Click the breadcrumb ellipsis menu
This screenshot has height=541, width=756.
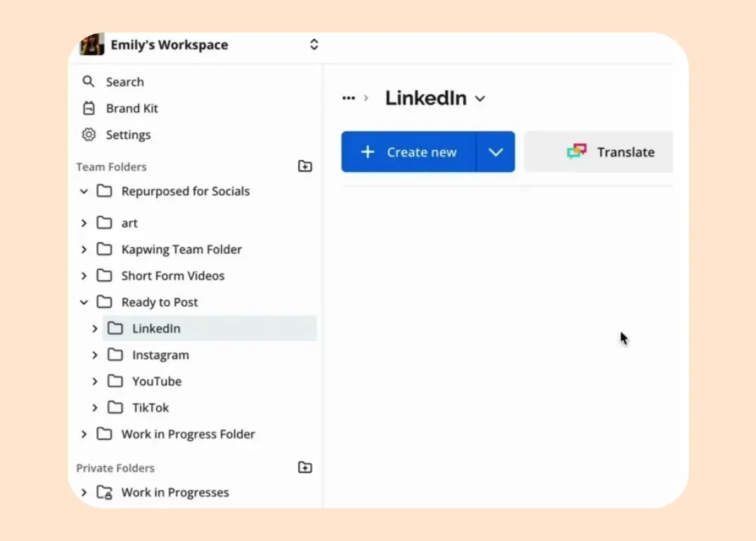click(348, 98)
